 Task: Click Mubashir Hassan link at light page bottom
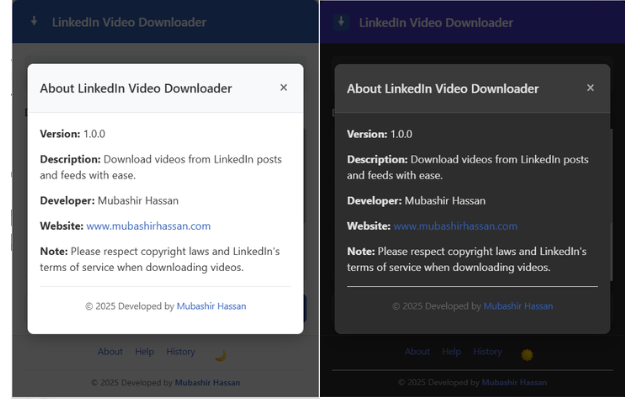(207, 382)
